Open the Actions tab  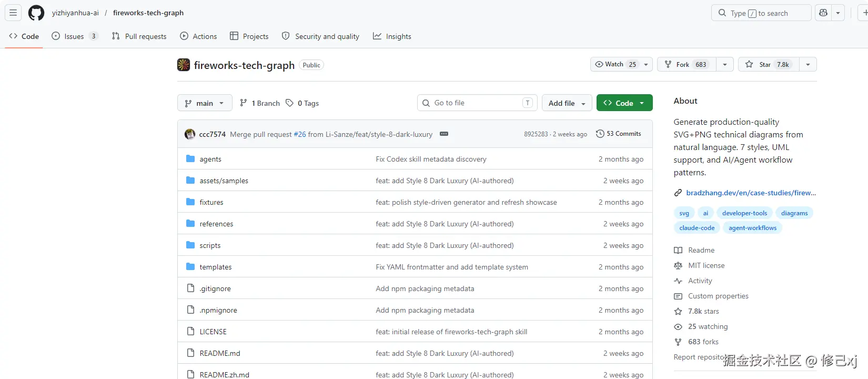point(198,36)
